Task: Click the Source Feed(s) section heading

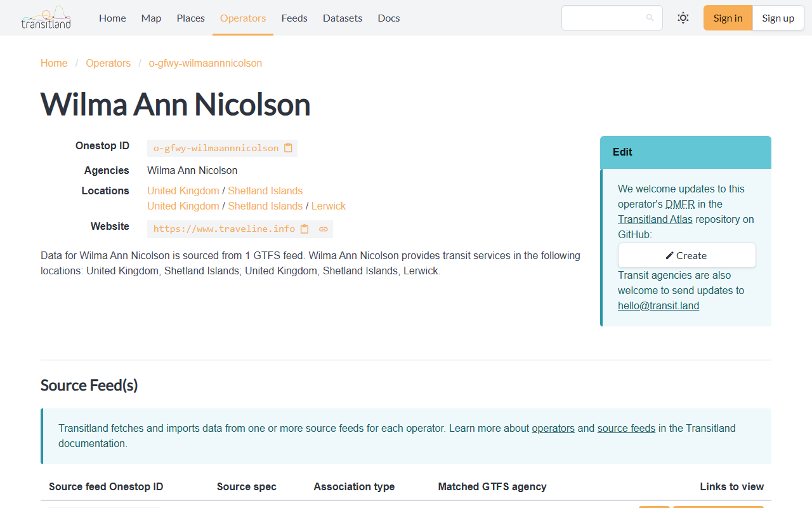Action: point(89,385)
